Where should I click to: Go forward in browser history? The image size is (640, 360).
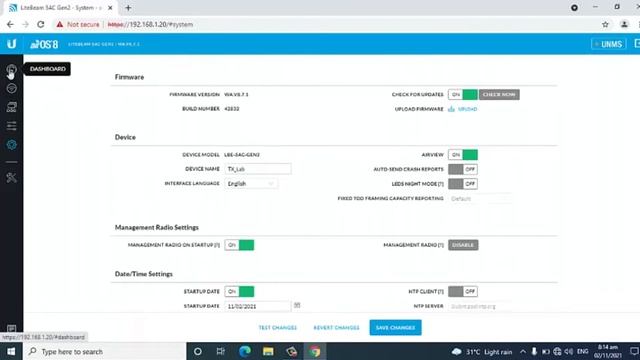25,24
